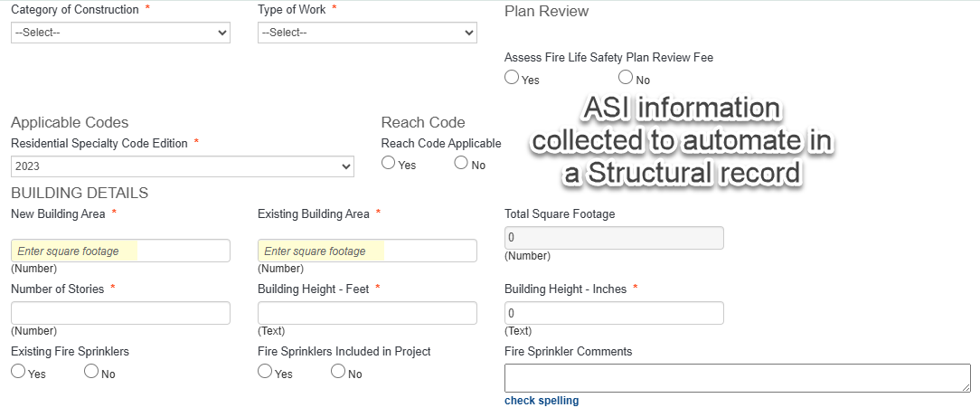Expand the Residential Specialty Code Edition dropdown

click(182, 166)
